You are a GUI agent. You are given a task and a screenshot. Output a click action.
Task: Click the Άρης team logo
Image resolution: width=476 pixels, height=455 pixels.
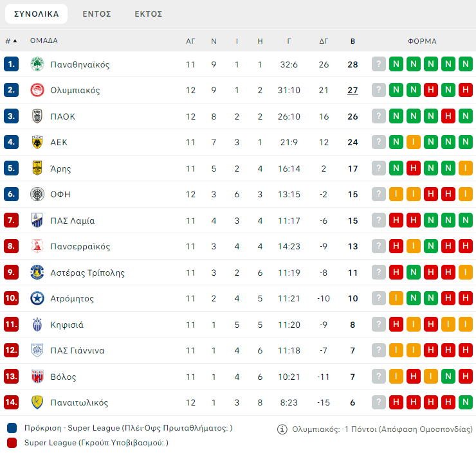click(37, 168)
